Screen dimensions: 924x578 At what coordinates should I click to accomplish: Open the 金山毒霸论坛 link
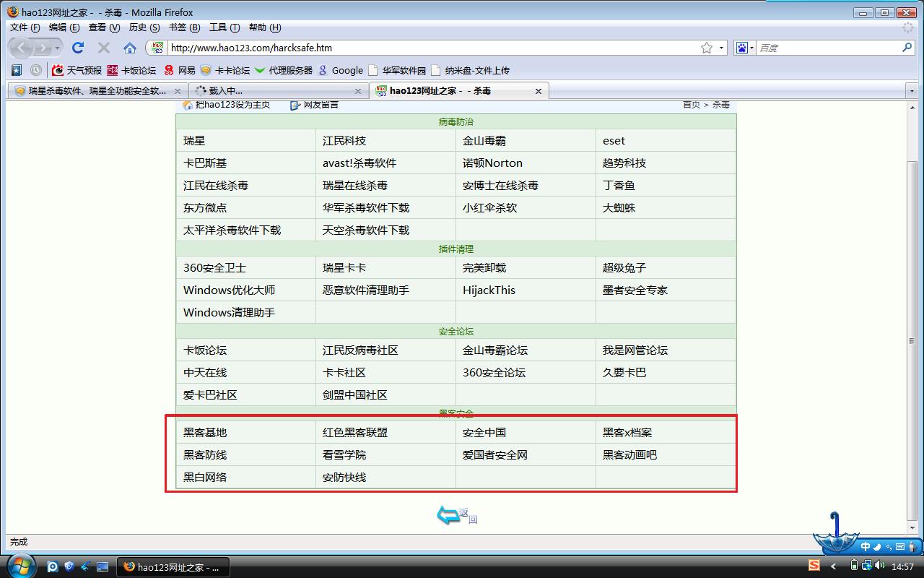495,350
